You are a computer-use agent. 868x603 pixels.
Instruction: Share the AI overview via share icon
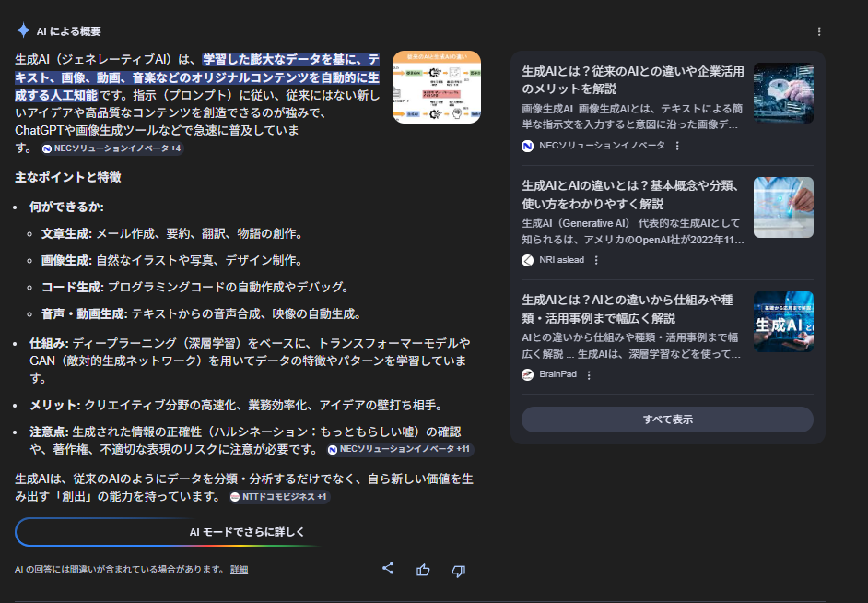(388, 569)
